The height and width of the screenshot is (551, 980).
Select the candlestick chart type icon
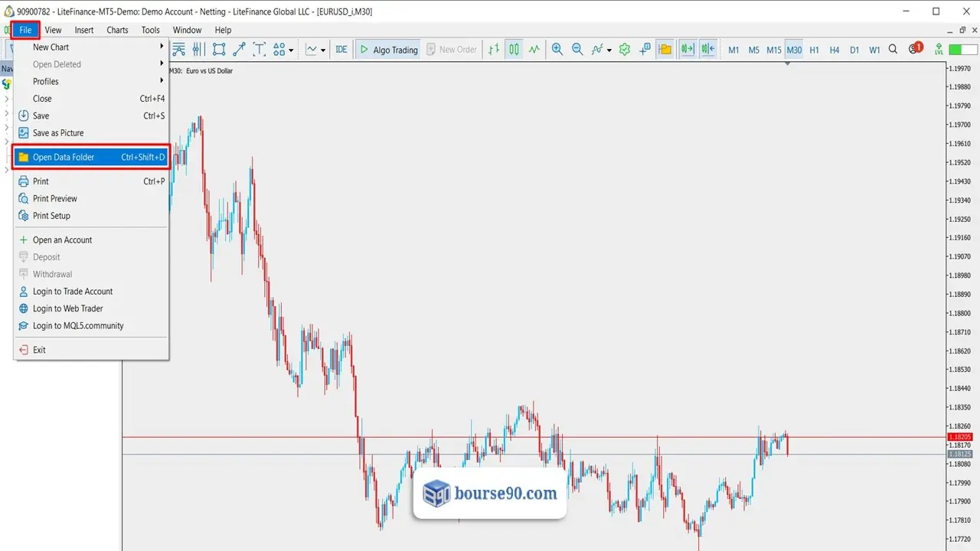click(514, 50)
